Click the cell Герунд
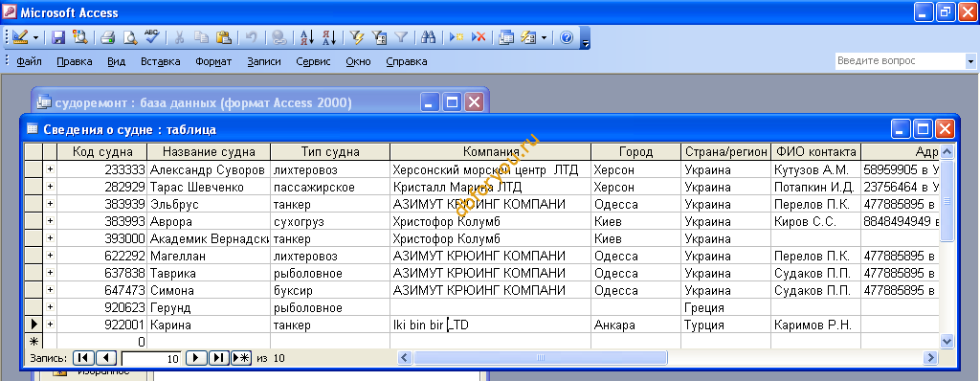The width and height of the screenshot is (980, 381). 209,308
